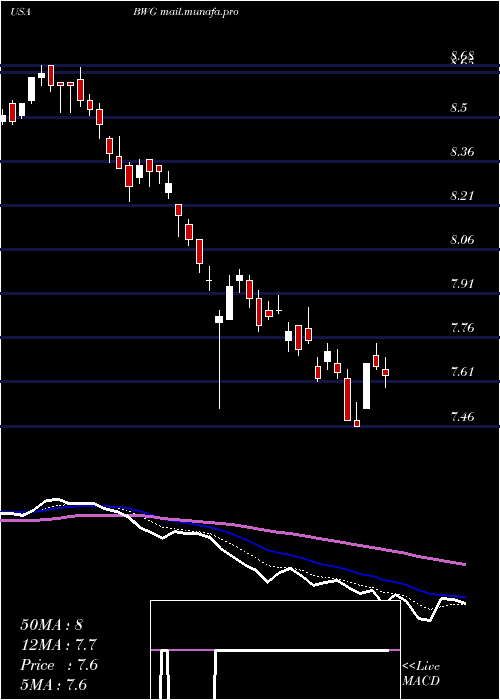Click the 7.61 price axis label
Screen dimensions: 500x700
pyautogui.click(x=462, y=371)
